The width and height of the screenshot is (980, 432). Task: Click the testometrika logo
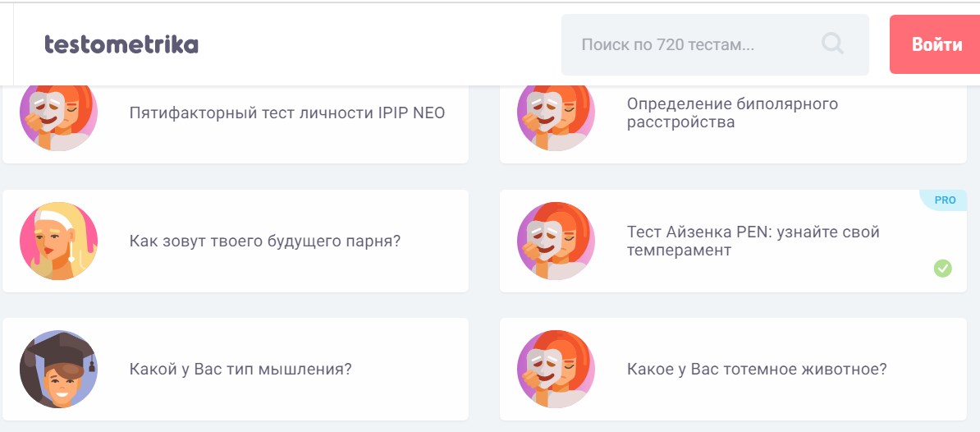click(x=121, y=44)
